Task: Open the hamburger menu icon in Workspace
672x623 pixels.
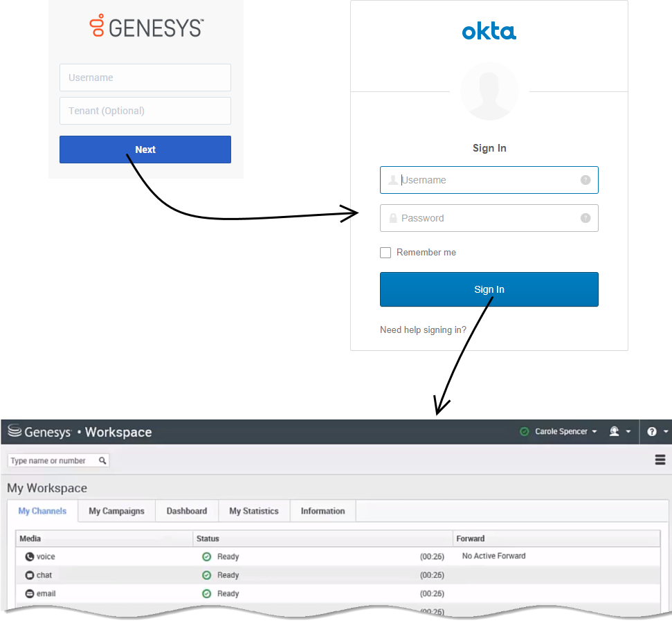Action: tap(660, 460)
